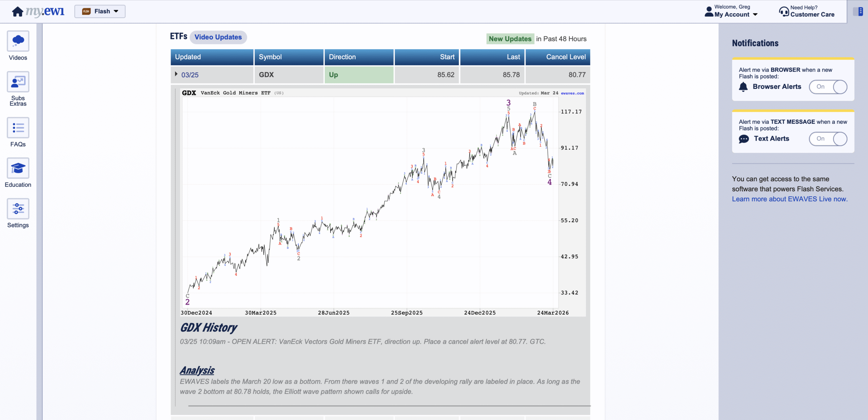868x420 pixels.
Task: Open the Videos sidebar icon
Action: tap(18, 41)
